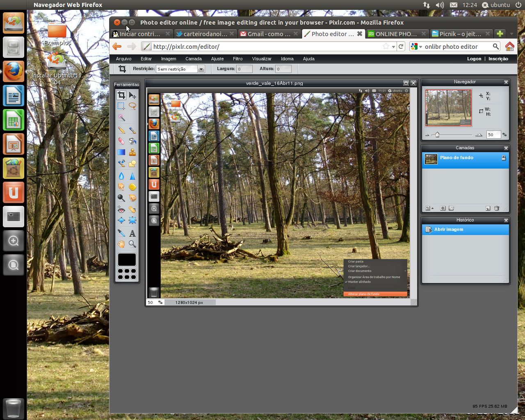This screenshot has height=420, width=525.
Task: Select the clone stamp tool
Action: pyautogui.click(x=132, y=153)
